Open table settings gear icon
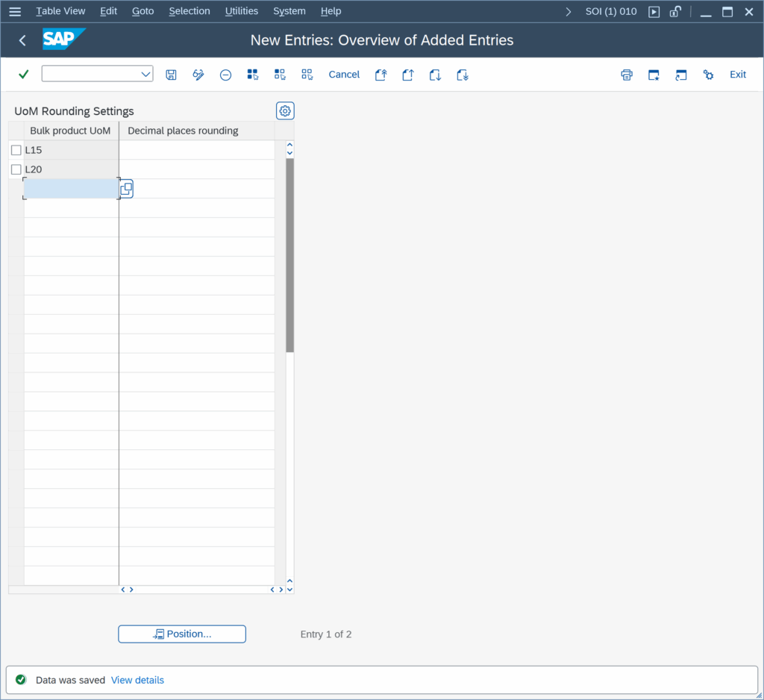This screenshot has height=700, width=764. tap(285, 111)
